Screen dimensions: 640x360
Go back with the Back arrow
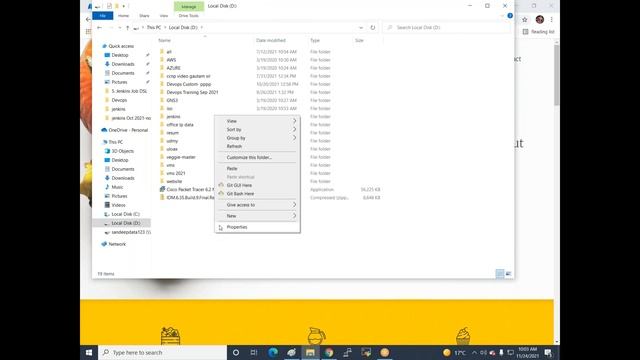pos(99,27)
